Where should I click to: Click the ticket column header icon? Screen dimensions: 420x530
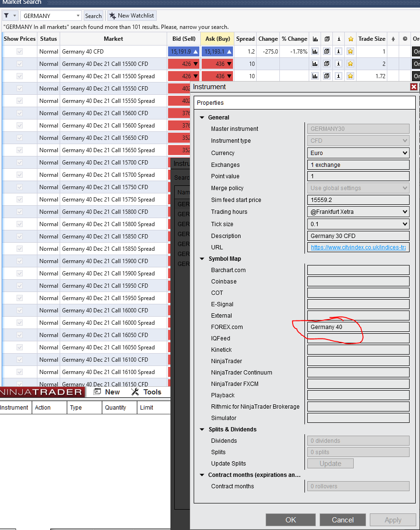[327, 39]
